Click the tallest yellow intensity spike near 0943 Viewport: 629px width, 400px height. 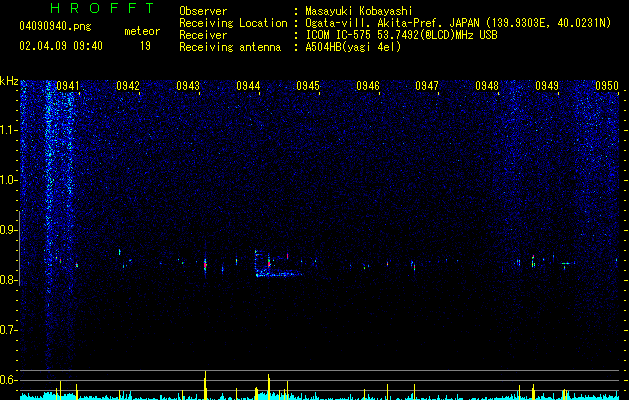(x=205, y=385)
